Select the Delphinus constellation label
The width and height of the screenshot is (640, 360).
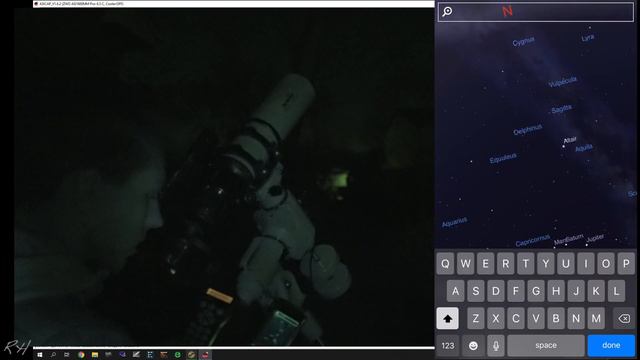click(527, 129)
